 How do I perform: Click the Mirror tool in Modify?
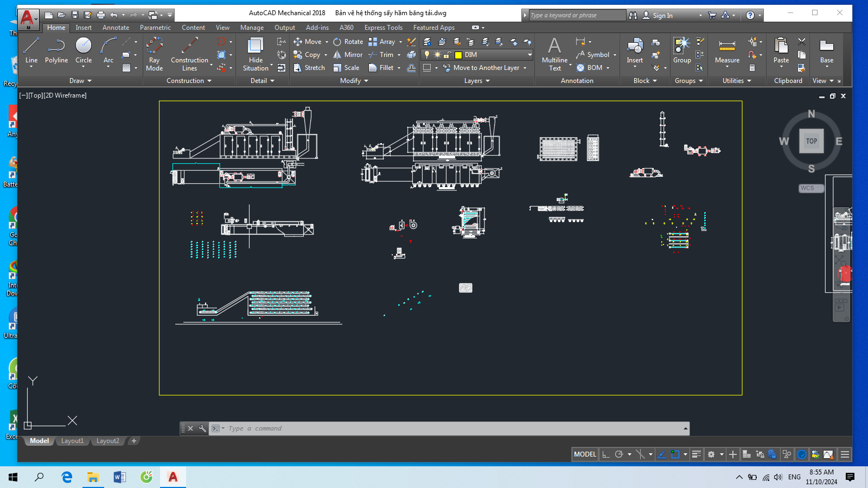point(348,55)
